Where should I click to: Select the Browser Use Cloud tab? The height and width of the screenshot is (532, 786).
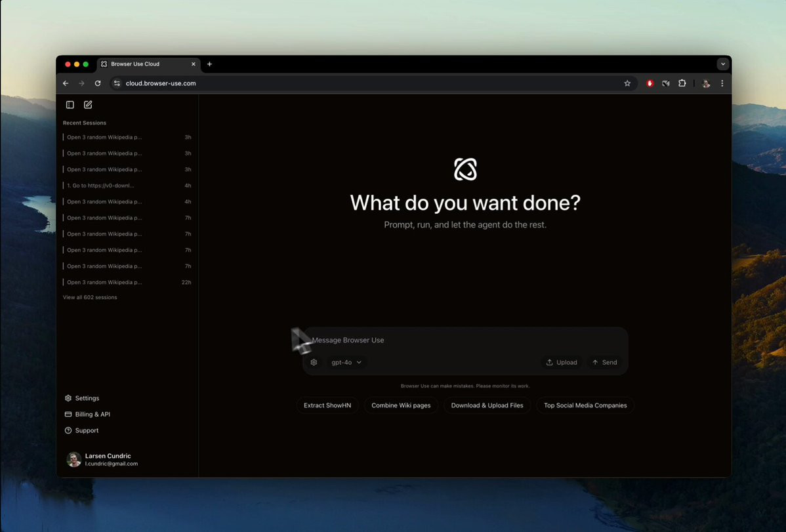pos(148,64)
